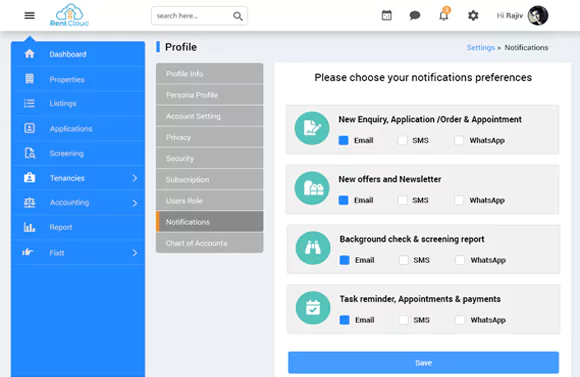Viewport: 580px width, 377px height.
Task: Click the FixIt pointing-hand icon
Action: (28, 252)
